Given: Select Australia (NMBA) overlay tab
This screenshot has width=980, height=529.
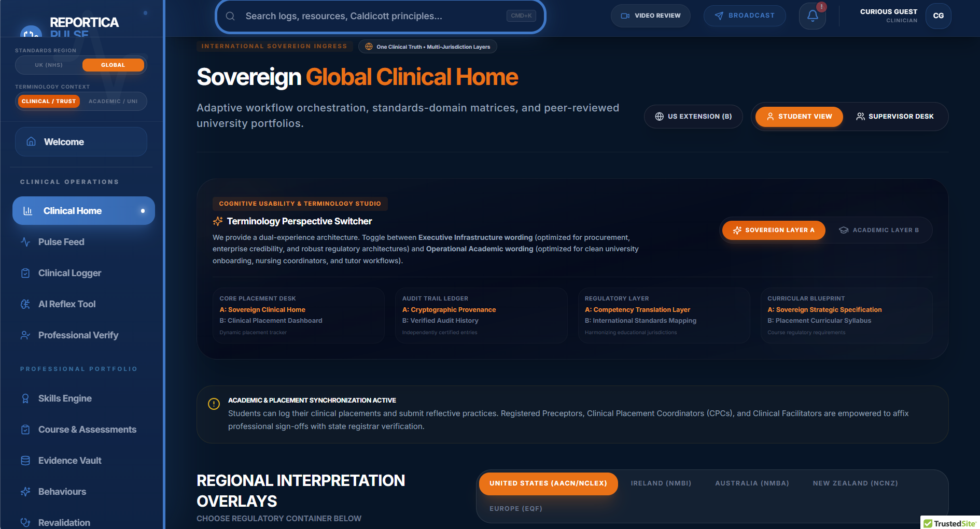Looking at the screenshot, I should click(752, 483).
